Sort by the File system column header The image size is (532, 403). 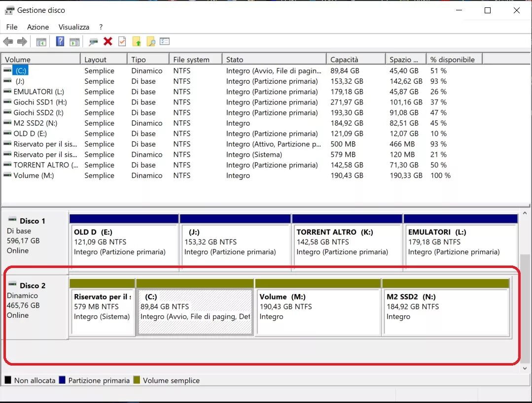click(196, 59)
